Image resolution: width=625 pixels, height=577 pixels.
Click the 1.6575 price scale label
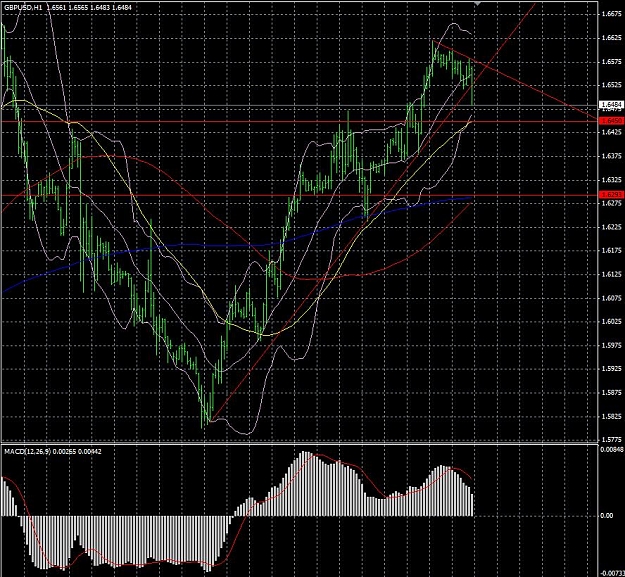(x=612, y=61)
